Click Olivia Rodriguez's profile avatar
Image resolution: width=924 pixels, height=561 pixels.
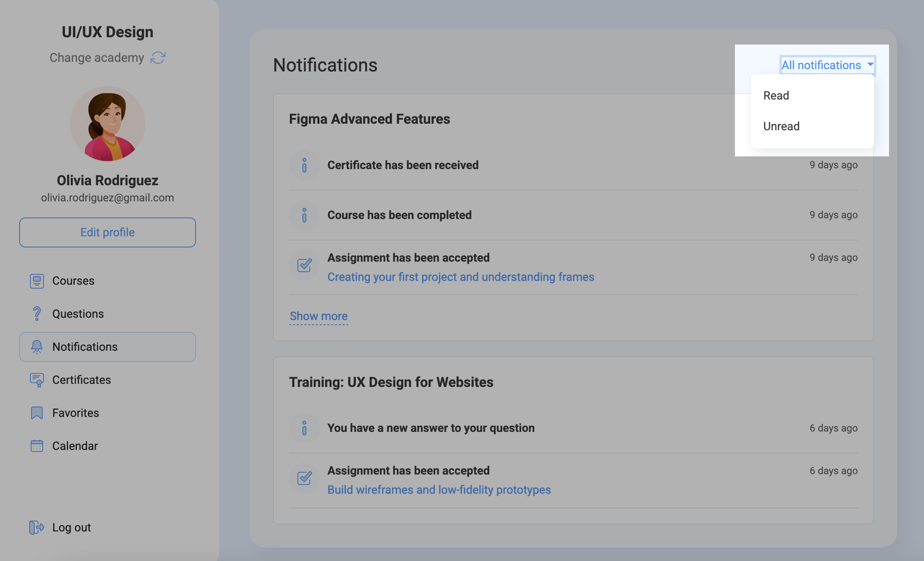[108, 124]
